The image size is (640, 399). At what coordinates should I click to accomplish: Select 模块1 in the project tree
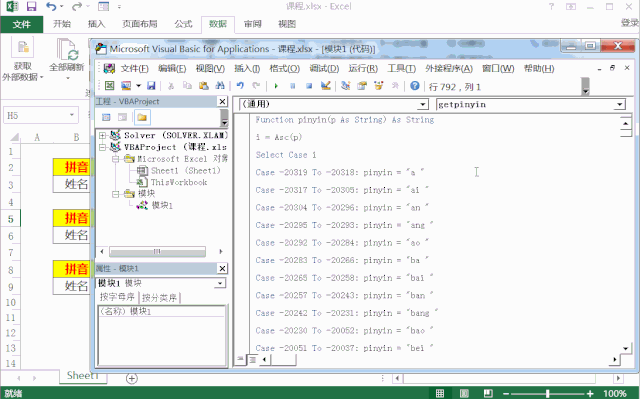click(x=162, y=205)
